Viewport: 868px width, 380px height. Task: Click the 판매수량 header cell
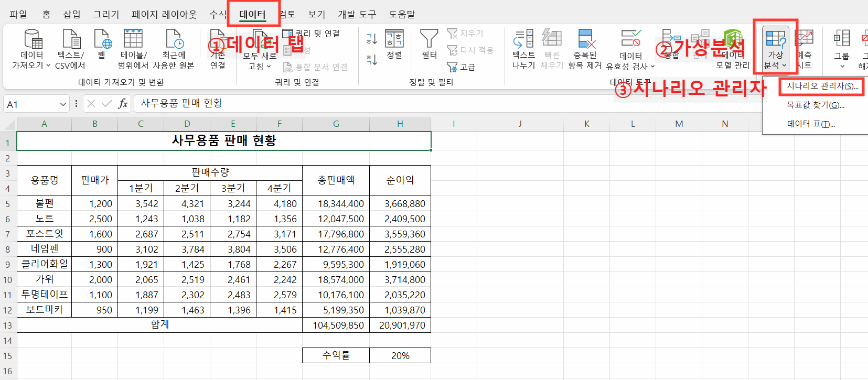coord(210,172)
